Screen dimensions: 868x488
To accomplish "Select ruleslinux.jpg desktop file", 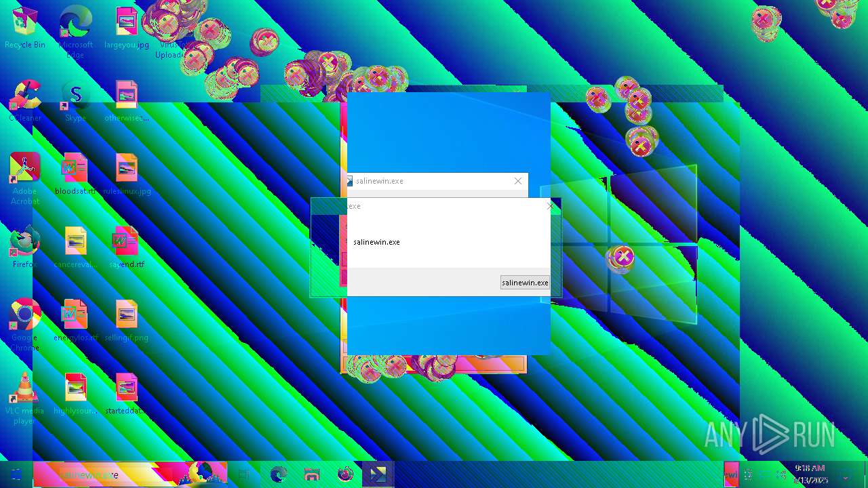I will (126, 175).
